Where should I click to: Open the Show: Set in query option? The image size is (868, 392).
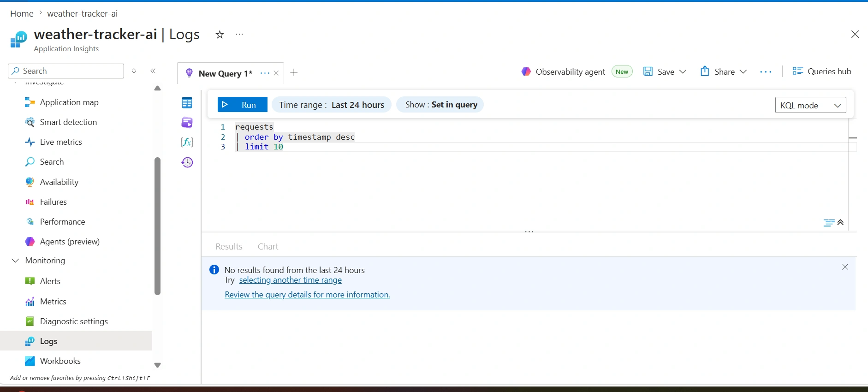coord(440,105)
